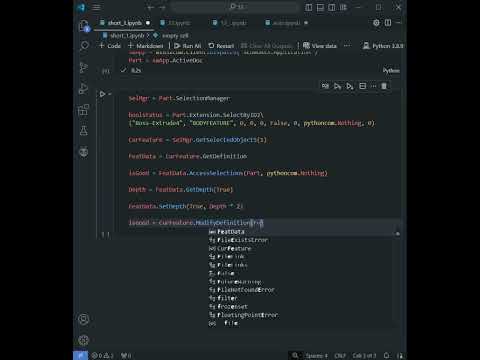Open the Source Control view
The image size is (480, 360).
(84, 67)
